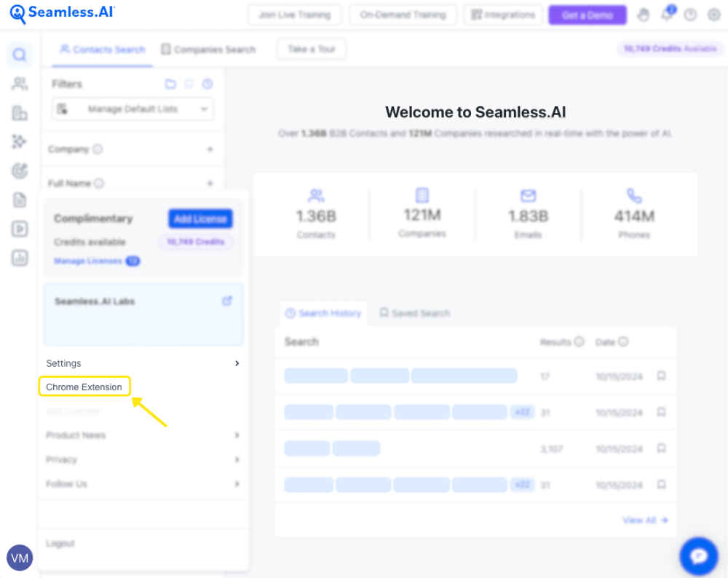Click the folder icon in the Filters panel
The width and height of the screenshot is (728, 578).
170,84
